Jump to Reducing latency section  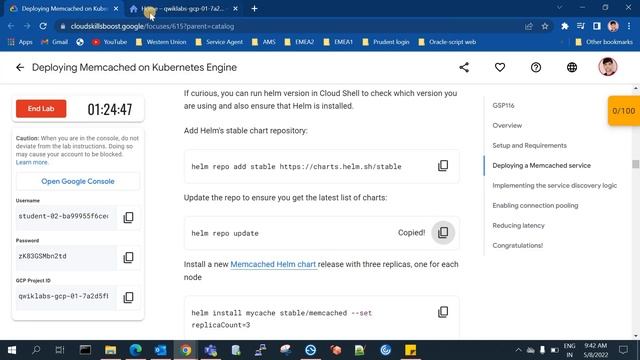coord(518,225)
